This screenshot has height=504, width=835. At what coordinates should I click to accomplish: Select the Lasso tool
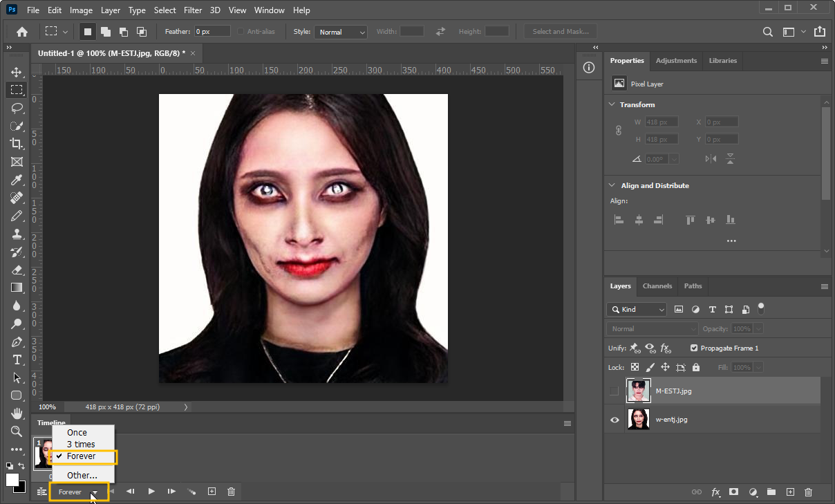point(17,108)
